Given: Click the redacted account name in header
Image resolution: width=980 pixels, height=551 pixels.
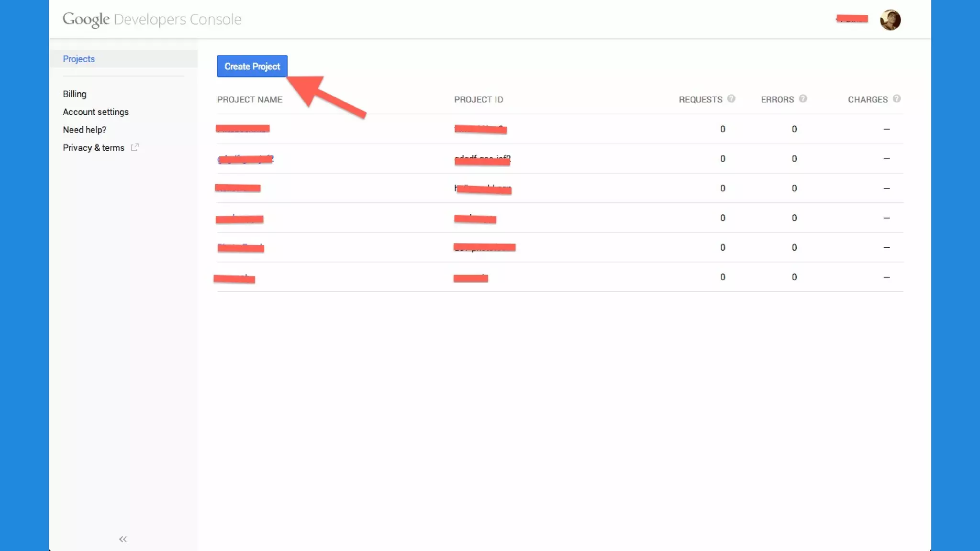Looking at the screenshot, I should pyautogui.click(x=852, y=19).
